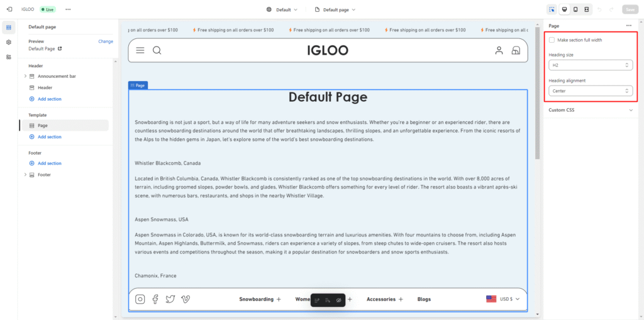Enable Make section full width checkbox

pos(552,40)
